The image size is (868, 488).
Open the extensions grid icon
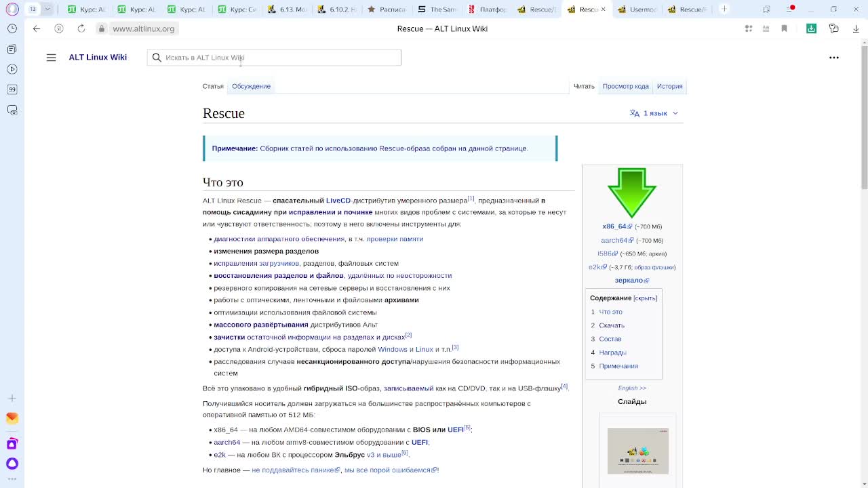749,28
